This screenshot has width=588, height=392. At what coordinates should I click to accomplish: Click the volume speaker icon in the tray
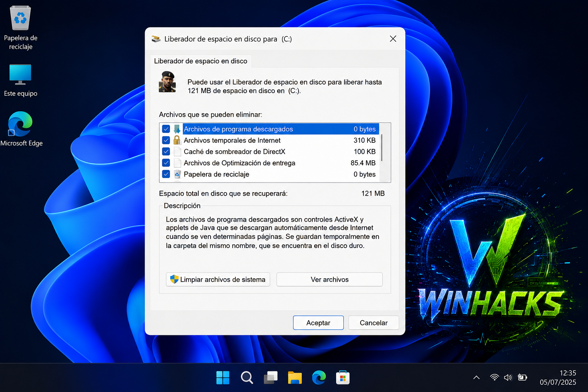point(508,377)
